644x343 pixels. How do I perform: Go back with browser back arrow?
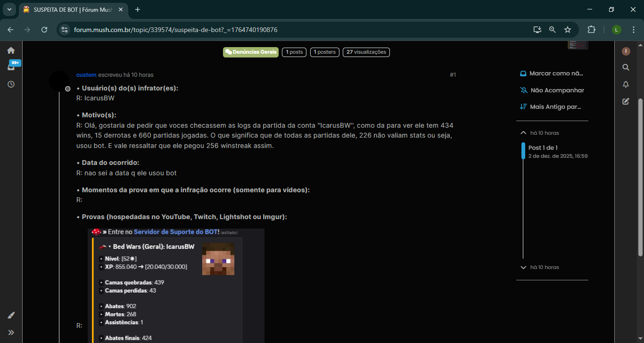coord(10,30)
